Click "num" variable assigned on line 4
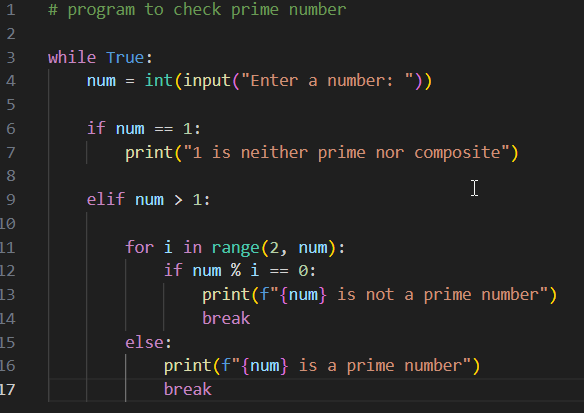584x413 pixels. (101, 81)
